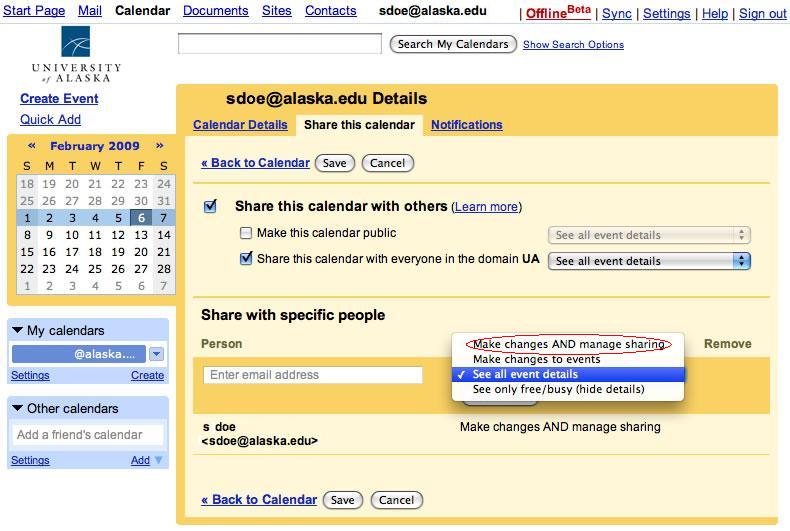Screen dimensions: 790x531
Task: Collapse the Other calendars section
Action: pos(17,408)
